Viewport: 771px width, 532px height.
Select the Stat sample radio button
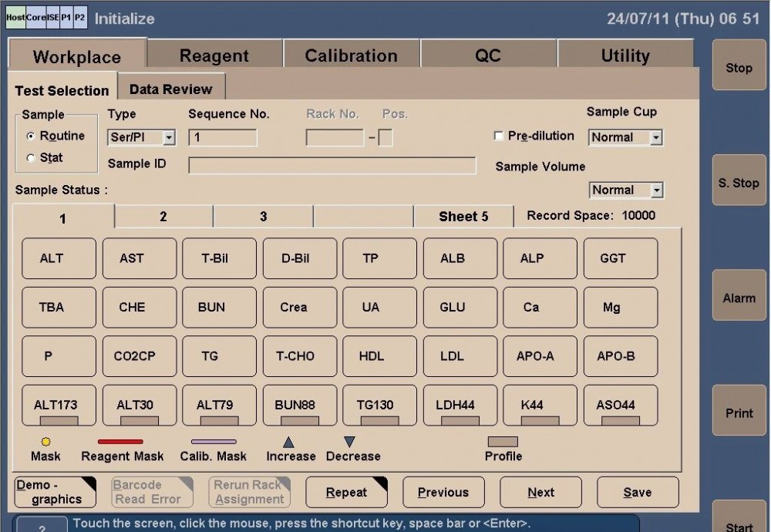(x=31, y=158)
